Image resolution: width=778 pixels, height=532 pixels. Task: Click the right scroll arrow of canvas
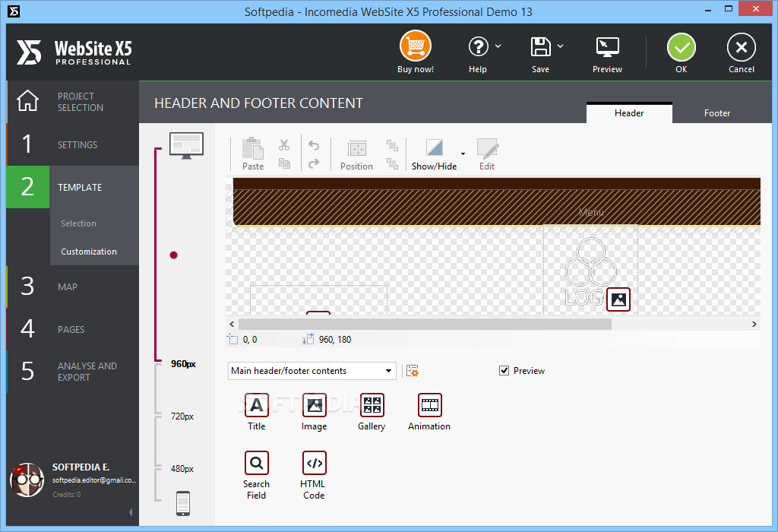point(754,324)
